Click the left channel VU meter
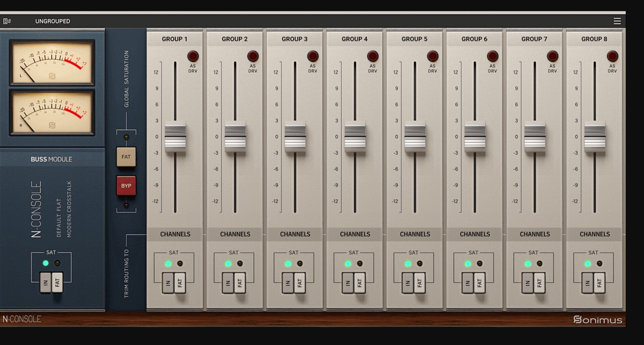This screenshot has height=345, width=644. coord(52,63)
